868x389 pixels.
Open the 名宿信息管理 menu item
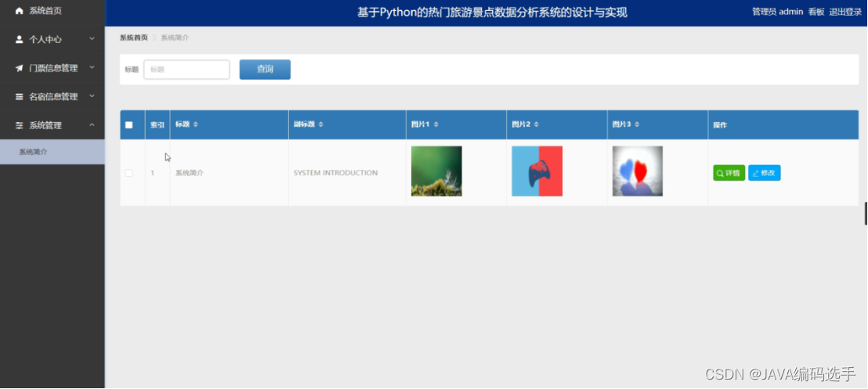coord(52,96)
